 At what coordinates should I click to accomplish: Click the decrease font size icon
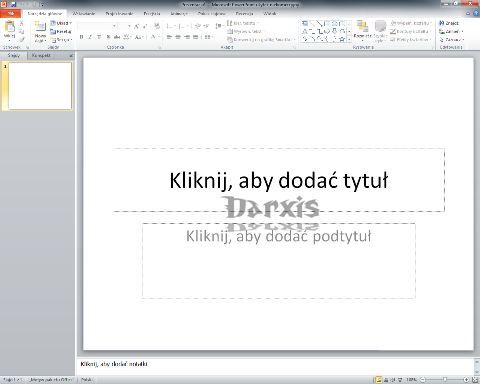[145, 26]
